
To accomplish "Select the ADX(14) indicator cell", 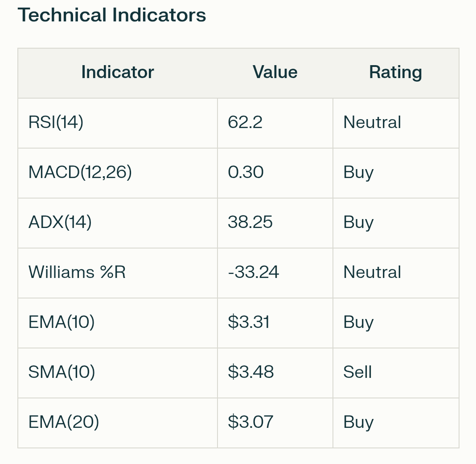I will [60, 223].
